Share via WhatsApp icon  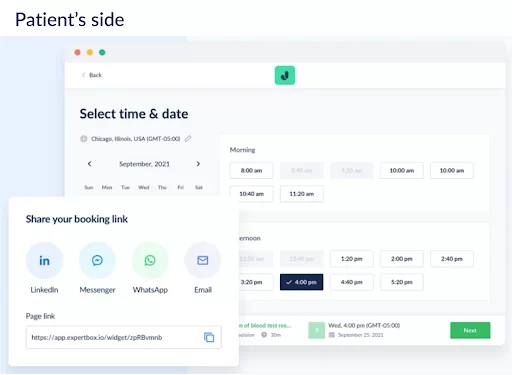[x=150, y=260]
